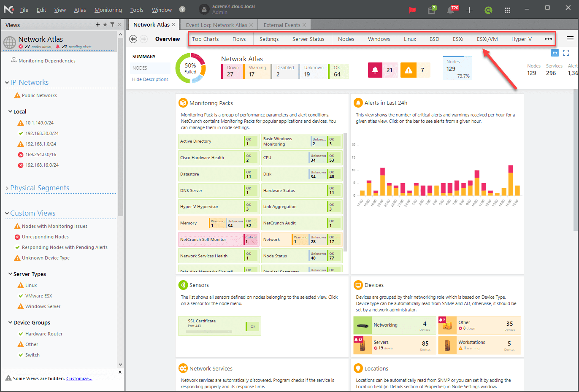Screen dimensions: 579x392
Task: Select the NODES summary button
Action: (151, 68)
